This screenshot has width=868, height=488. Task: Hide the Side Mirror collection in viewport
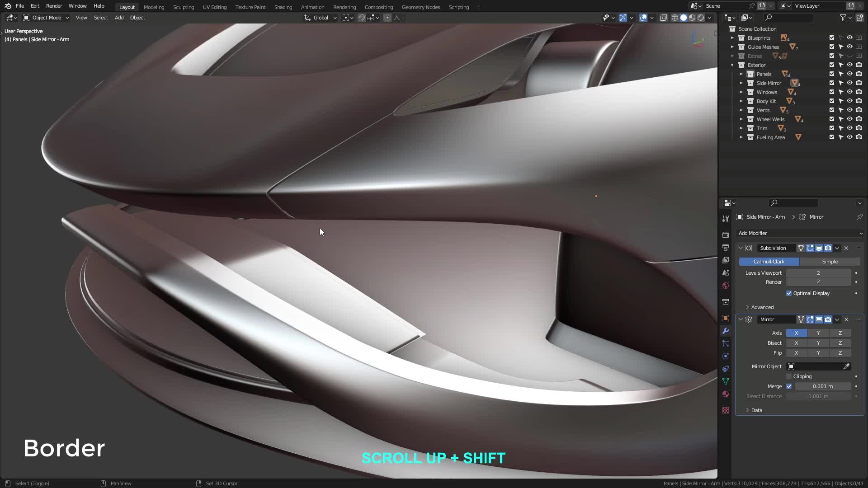coord(849,83)
